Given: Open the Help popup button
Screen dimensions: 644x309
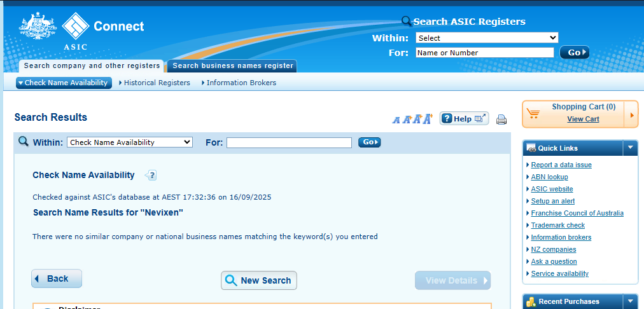Looking at the screenshot, I should click(x=464, y=118).
